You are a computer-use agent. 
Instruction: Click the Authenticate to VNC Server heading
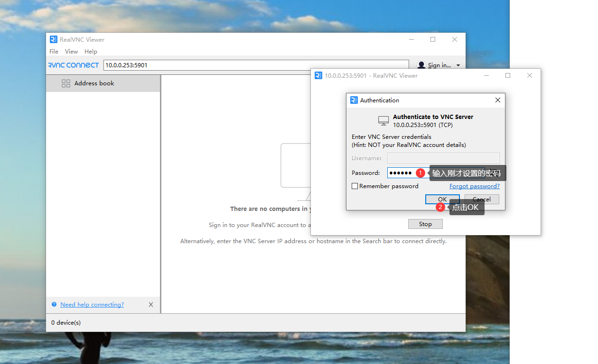coord(433,117)
